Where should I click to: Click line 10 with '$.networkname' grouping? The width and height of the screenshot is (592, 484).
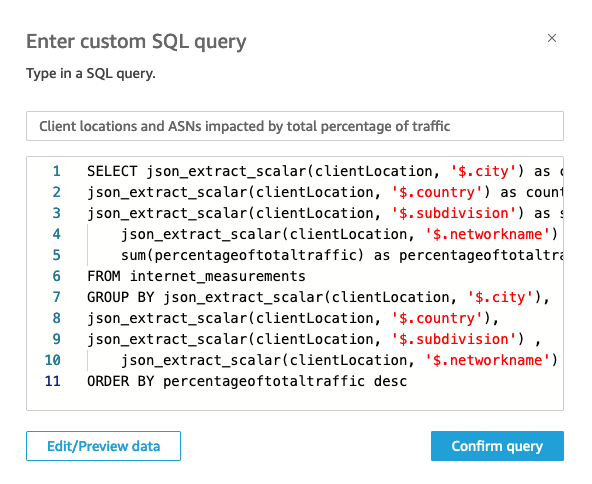pos(339,360)
